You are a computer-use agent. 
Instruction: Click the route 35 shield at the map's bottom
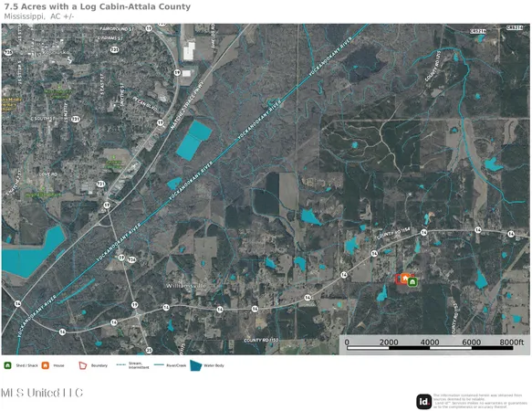click(149, 350)
